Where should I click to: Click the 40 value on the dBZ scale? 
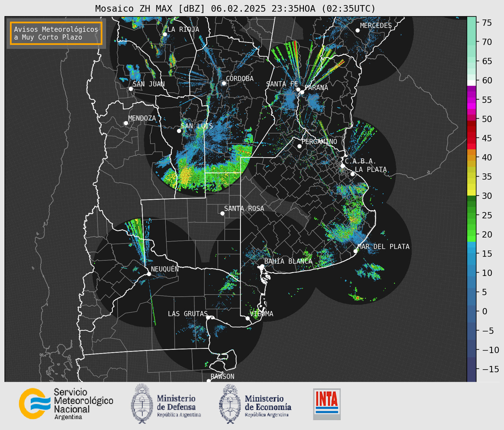(x=487, y=157)
